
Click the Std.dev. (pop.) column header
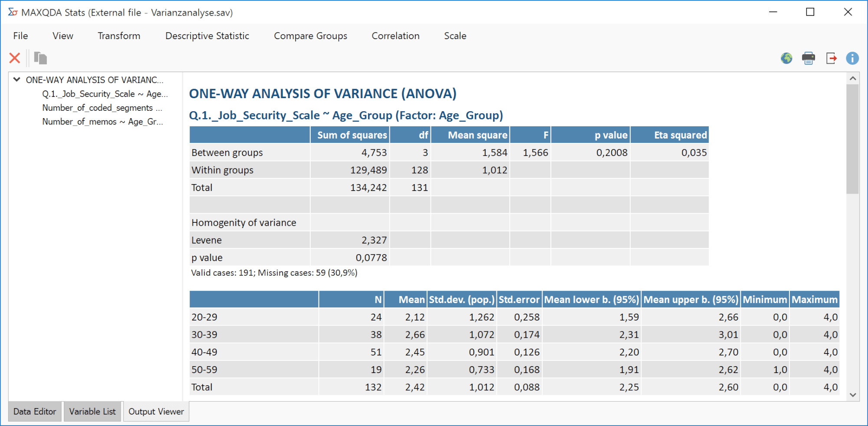tap(462, 300)
